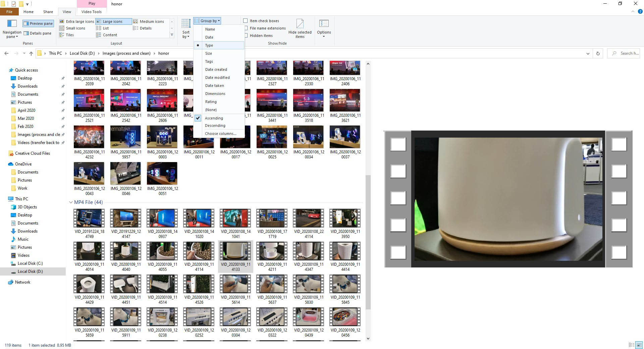Viewport: 644px width, 349px height.
Task: Open Creative Cloud Files folder
Action: pos(32,153)
